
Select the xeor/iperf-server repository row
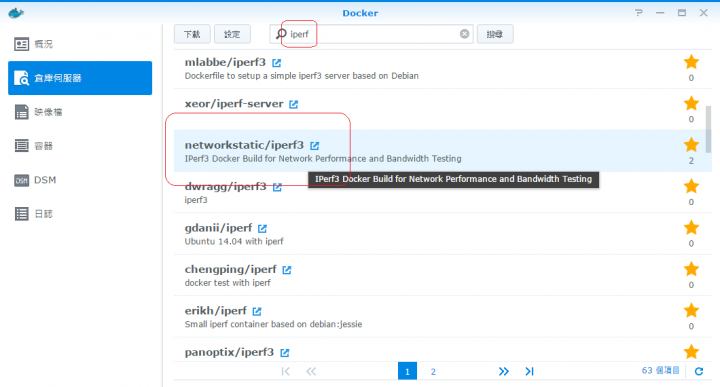click(443, 109)
